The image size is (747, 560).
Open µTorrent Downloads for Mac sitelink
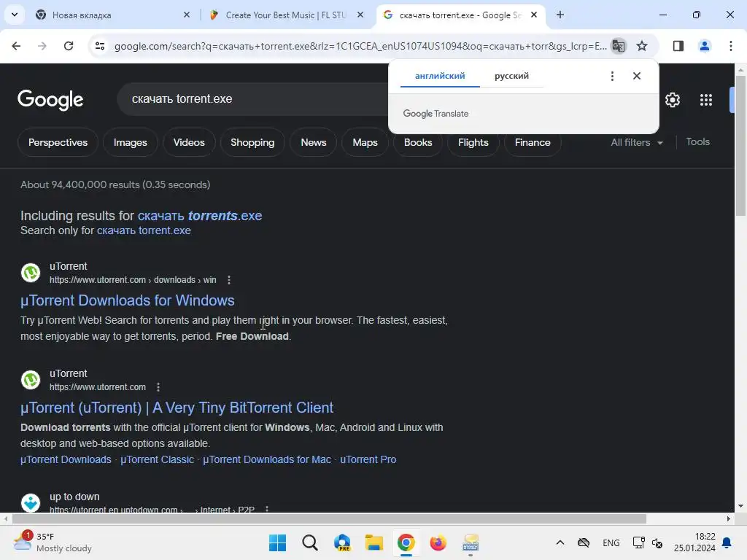[267, 459]
